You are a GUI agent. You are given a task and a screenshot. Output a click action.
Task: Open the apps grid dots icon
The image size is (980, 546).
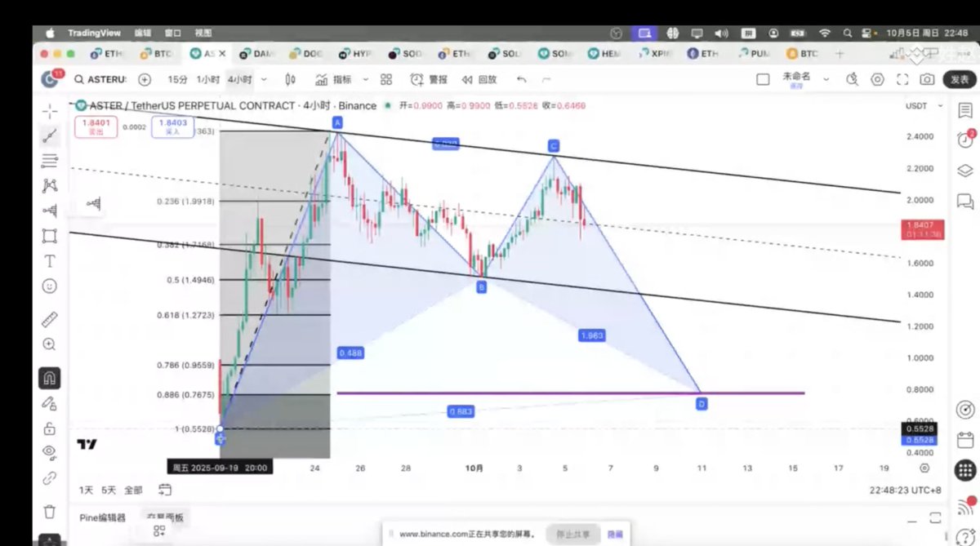coord(964,471)
